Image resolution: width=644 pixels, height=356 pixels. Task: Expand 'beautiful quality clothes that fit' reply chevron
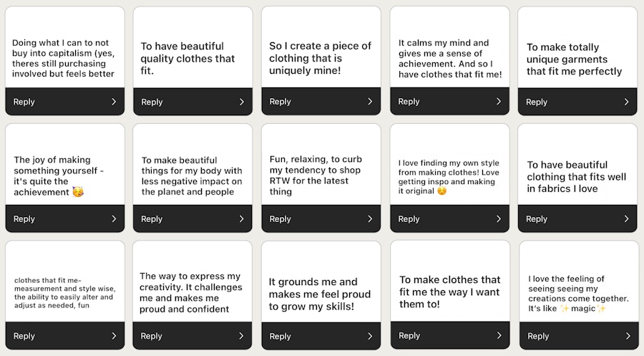(x=242, y=102)
